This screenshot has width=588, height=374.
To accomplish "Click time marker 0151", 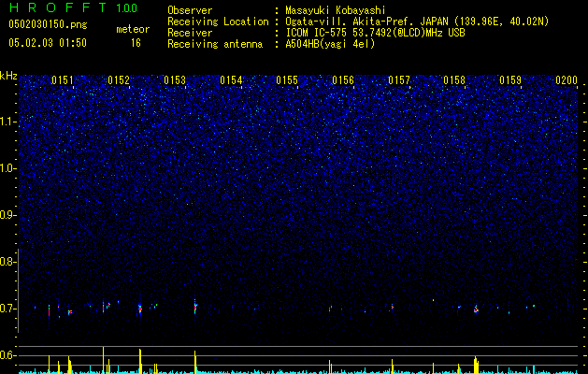I will (x=63, y=80).
